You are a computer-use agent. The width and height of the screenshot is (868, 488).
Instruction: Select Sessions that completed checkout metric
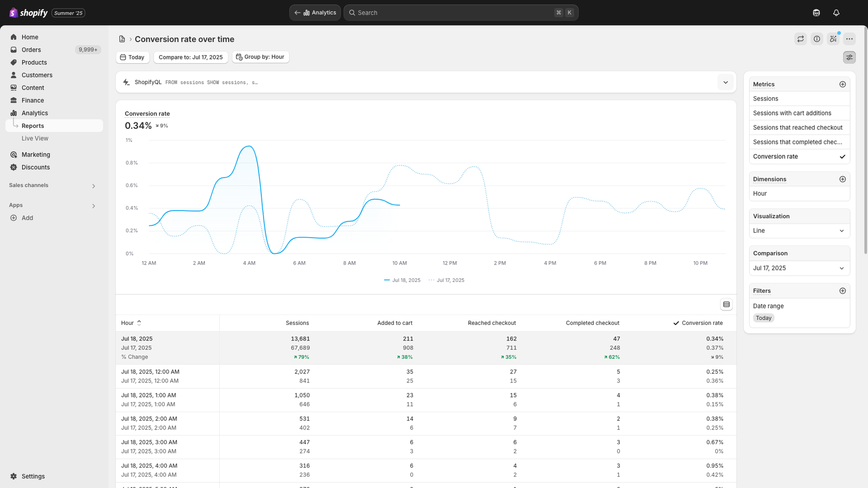click(x=799, y=142)
